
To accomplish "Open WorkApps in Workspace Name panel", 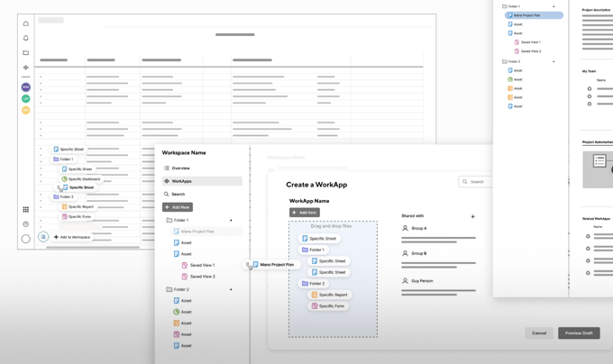I will point(202,181).
